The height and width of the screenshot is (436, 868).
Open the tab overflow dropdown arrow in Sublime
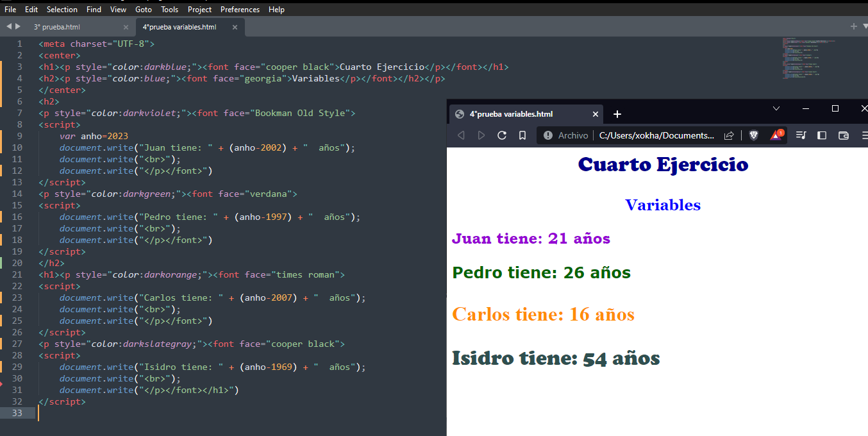coord(862,27)
